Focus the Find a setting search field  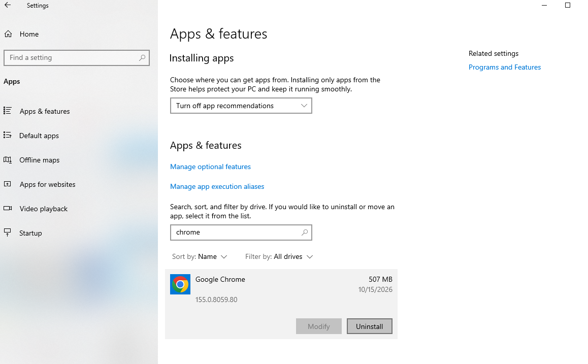point(77,58)
